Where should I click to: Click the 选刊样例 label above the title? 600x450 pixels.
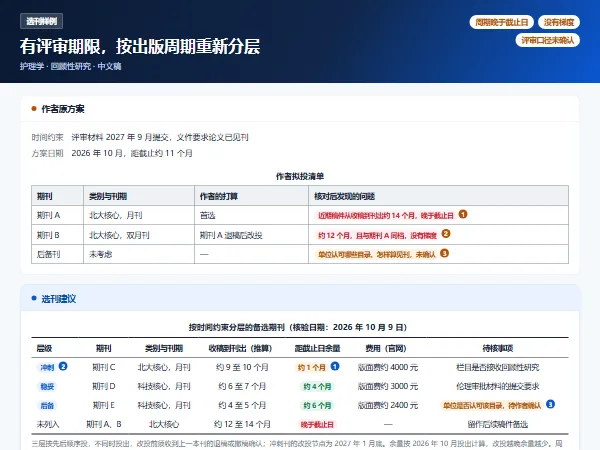[x=41, y=21]
